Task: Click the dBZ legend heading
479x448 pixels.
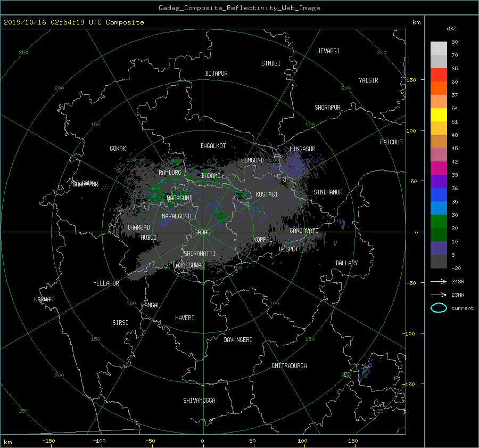Action: pos(451,28)
